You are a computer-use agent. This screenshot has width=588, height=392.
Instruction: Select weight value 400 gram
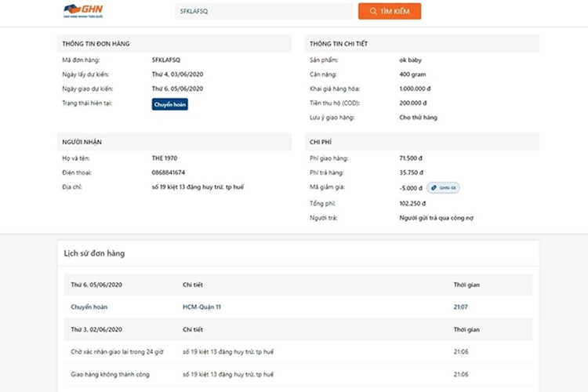412,74
